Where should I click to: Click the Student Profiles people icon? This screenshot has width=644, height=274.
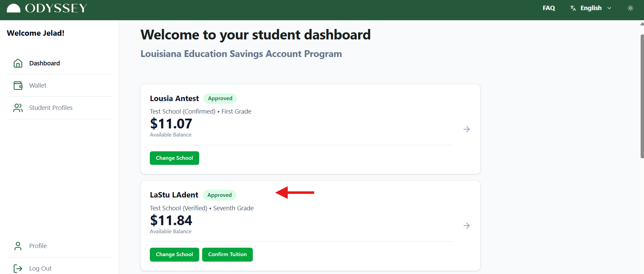click(18, 108)
